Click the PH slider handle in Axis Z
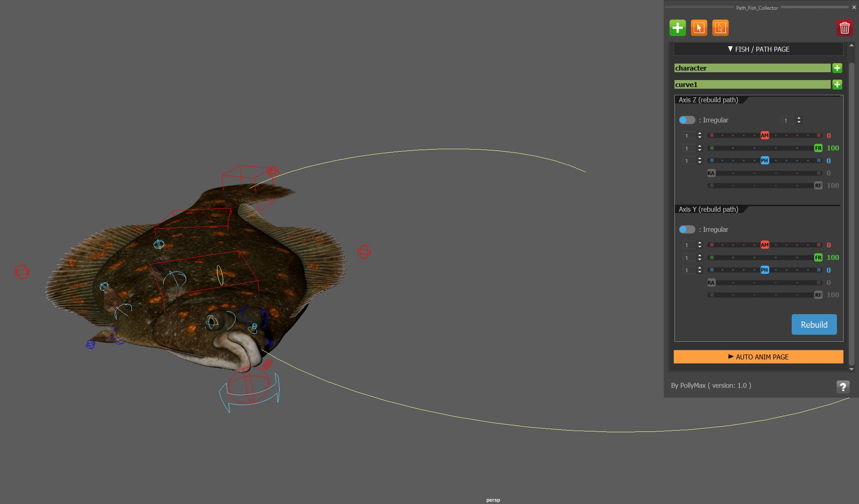The image size is (859, 504). (x=764, y=161)
